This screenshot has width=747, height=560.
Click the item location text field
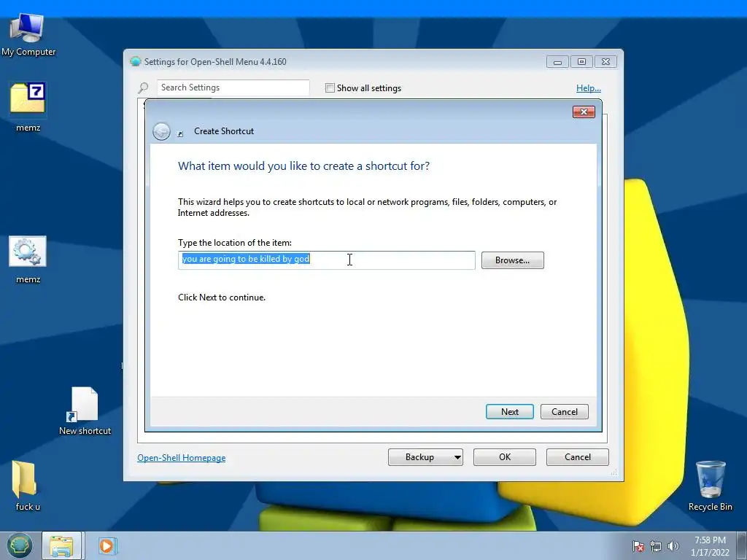(x=326, y=260)
